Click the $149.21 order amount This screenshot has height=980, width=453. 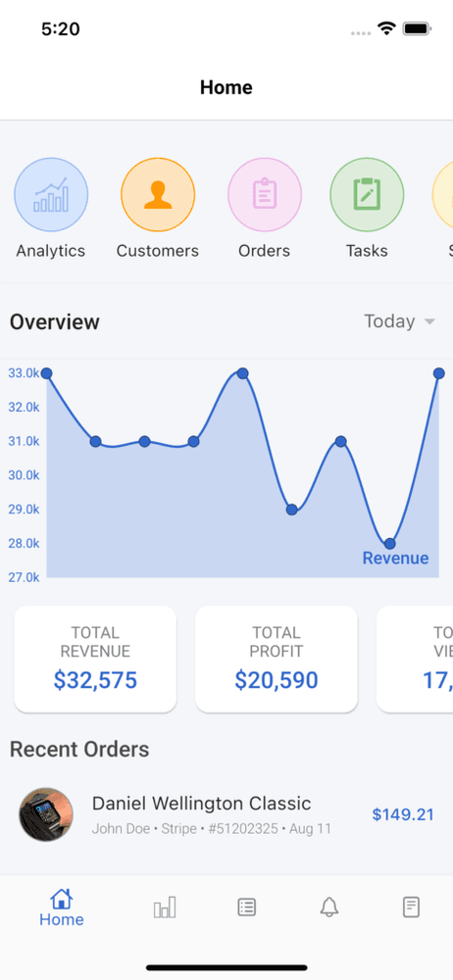(403, 814)
